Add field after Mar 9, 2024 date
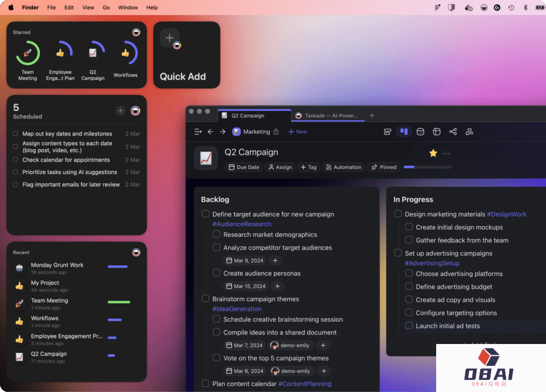Viewport: 546px width, 392px height. (275, 261)
